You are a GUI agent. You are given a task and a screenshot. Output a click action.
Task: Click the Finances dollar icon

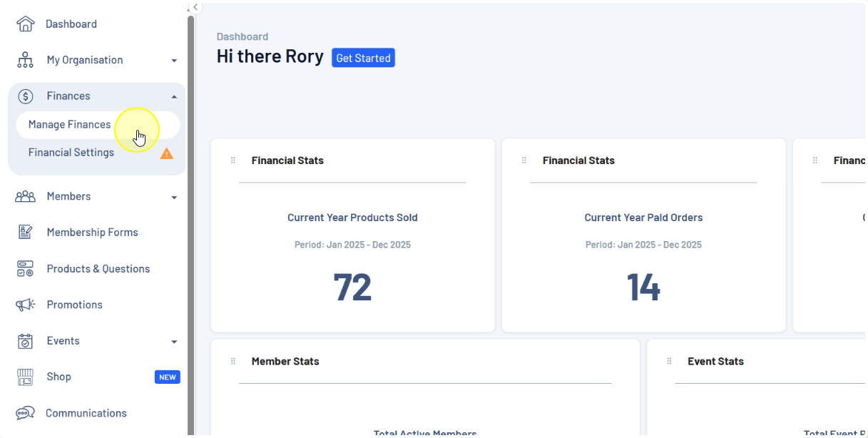25,96
